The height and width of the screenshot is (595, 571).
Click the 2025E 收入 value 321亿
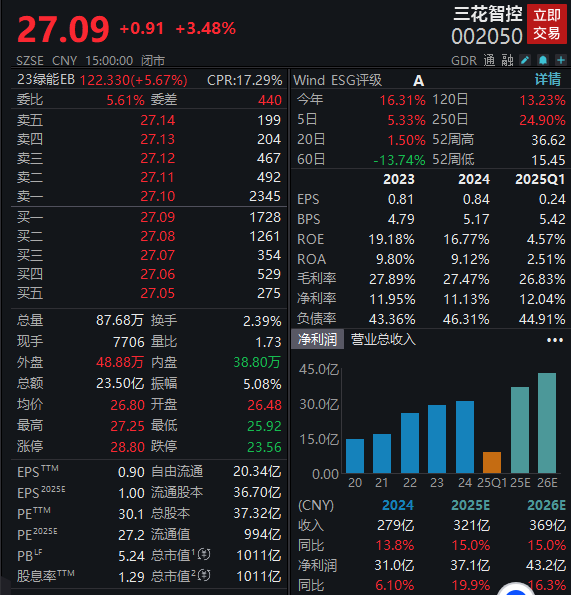pyautogui.click(x=472, y=526)
